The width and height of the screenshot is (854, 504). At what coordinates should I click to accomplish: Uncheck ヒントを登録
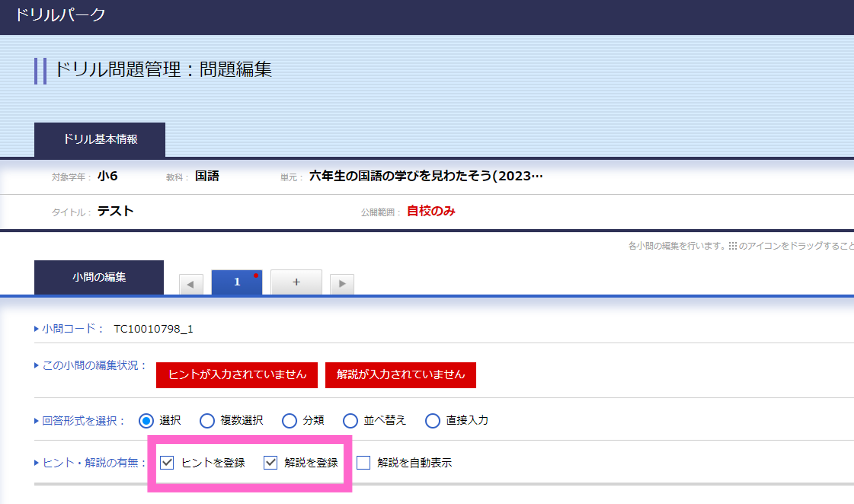[167, 463]
